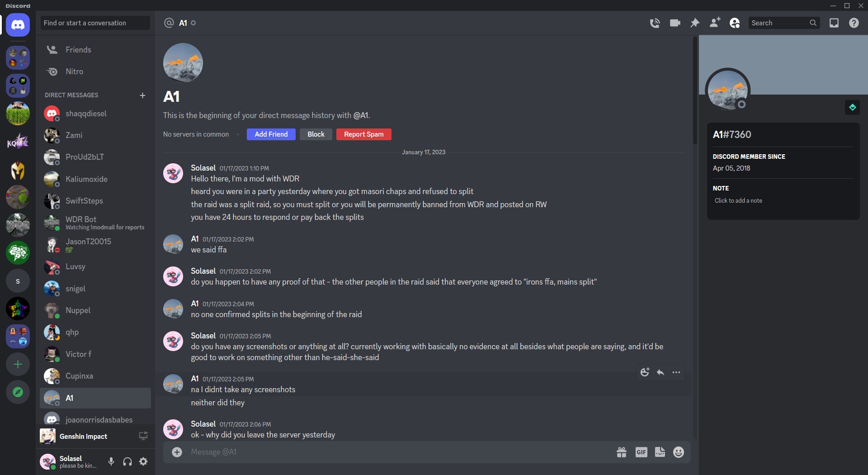
Task: Open the WDR Bot conversation
Action: [x=95, y=223]
